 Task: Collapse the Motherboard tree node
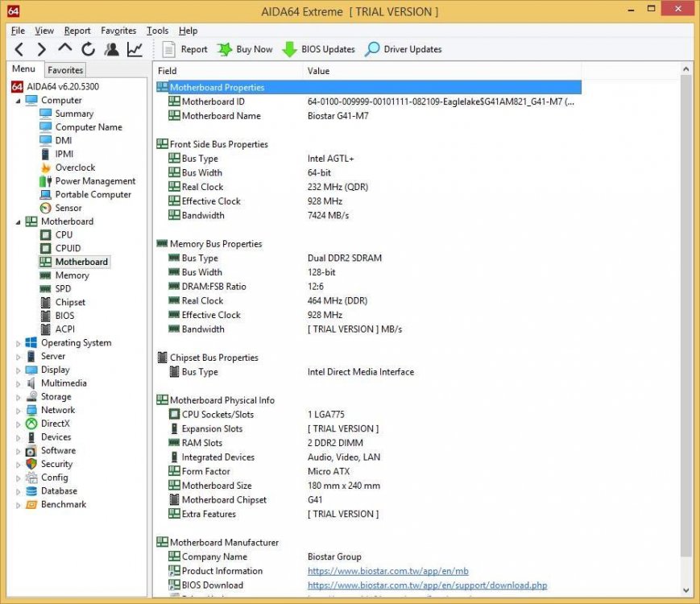click(x=19, y=221)
